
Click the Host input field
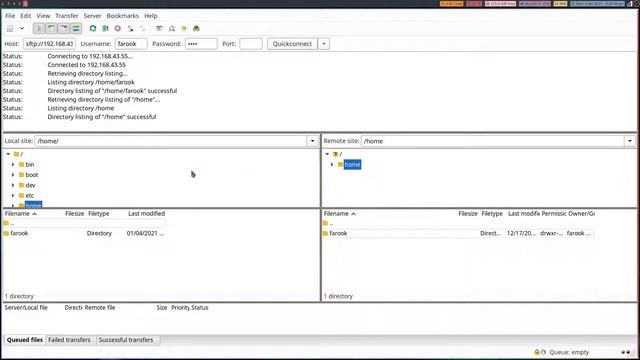(49, 44)
